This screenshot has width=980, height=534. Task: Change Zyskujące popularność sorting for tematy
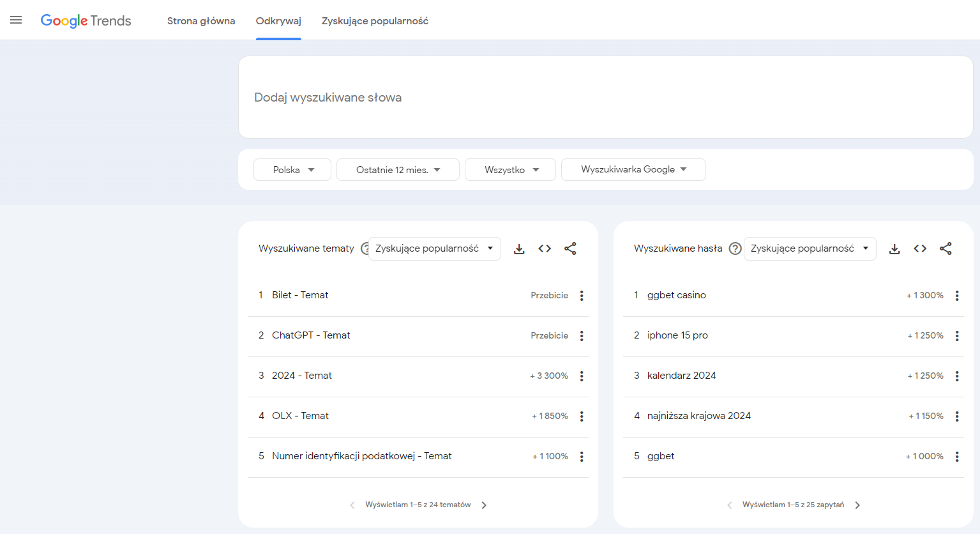(x=434, y=248)
